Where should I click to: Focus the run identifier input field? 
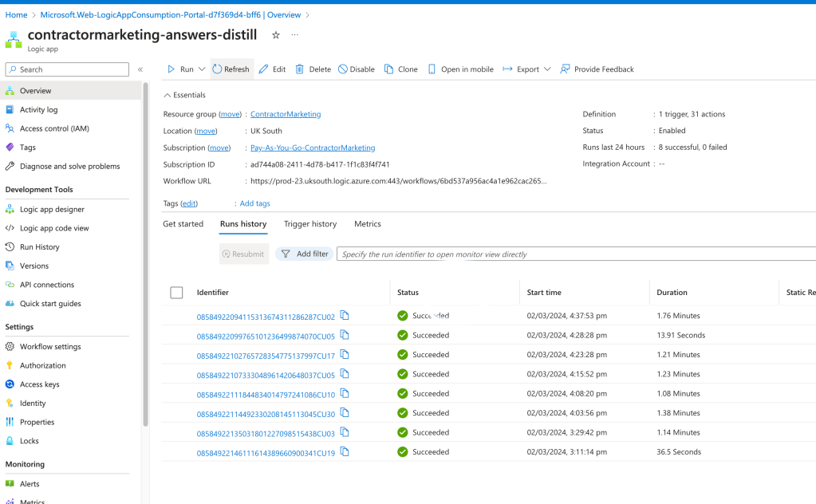576,254
